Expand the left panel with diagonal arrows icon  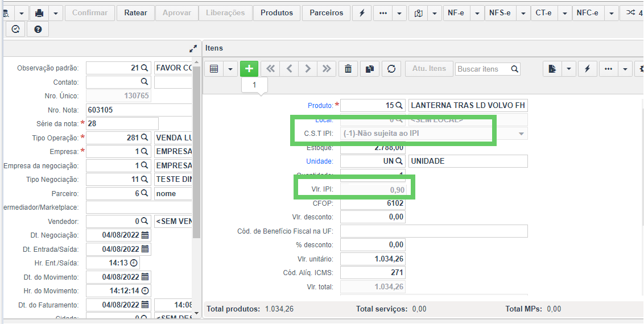point(193,48)
